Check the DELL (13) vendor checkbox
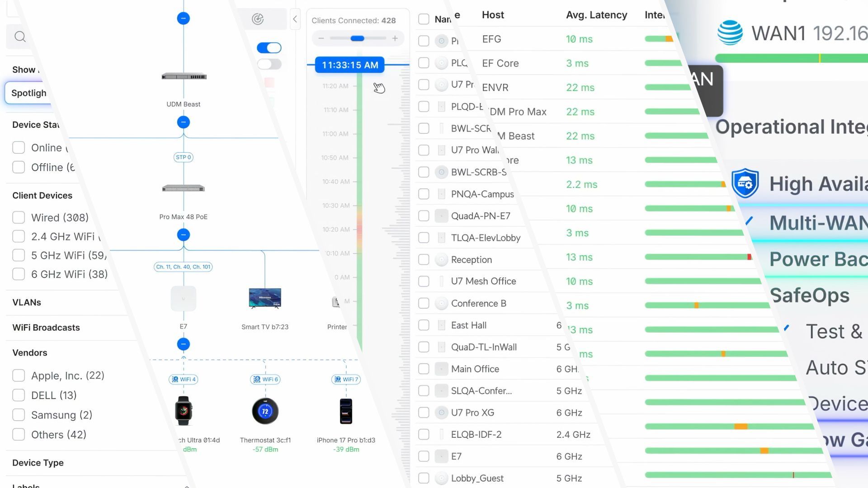 (19, 395)
